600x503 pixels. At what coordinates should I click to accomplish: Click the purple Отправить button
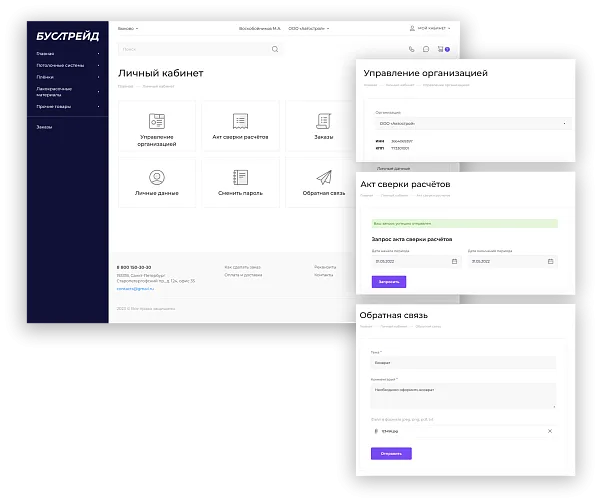pyautogui.click(x=391, y=454)
